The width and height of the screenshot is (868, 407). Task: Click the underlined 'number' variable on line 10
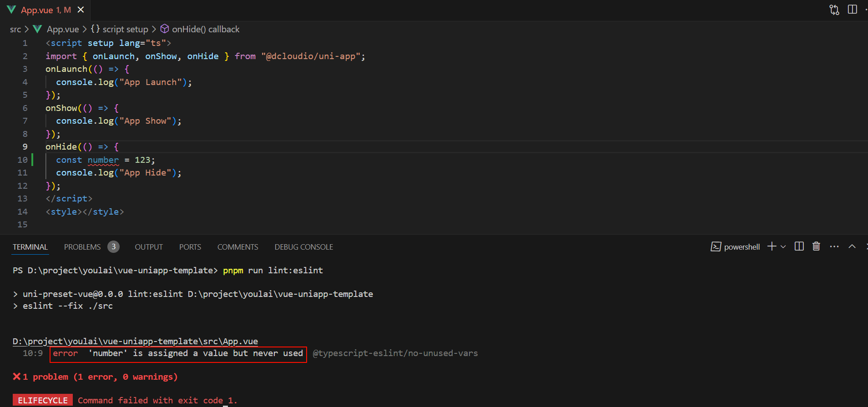tap(103, 160)
